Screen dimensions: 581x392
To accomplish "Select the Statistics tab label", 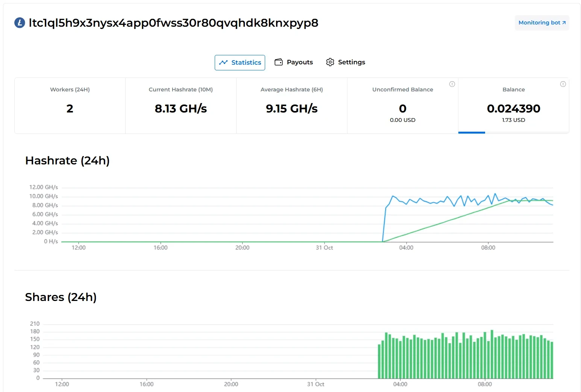I will pyautogui.click(x=246, y=62).
